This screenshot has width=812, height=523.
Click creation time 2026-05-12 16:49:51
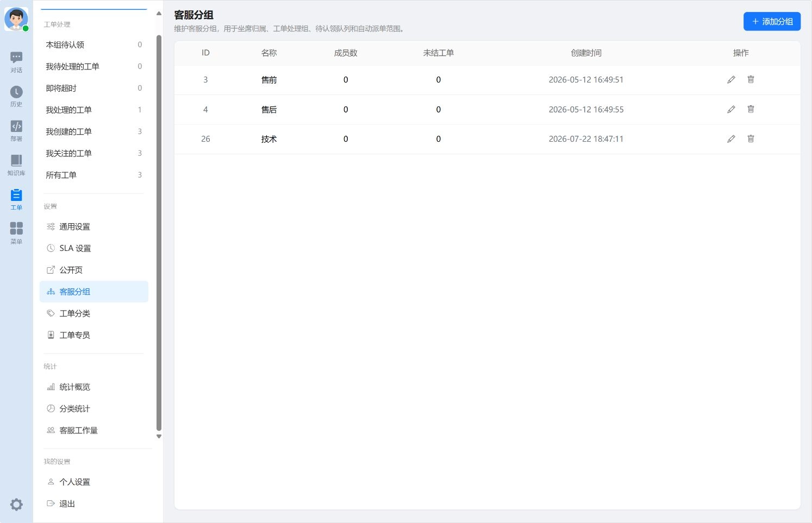pyautogui.click(x=586, y=80)
